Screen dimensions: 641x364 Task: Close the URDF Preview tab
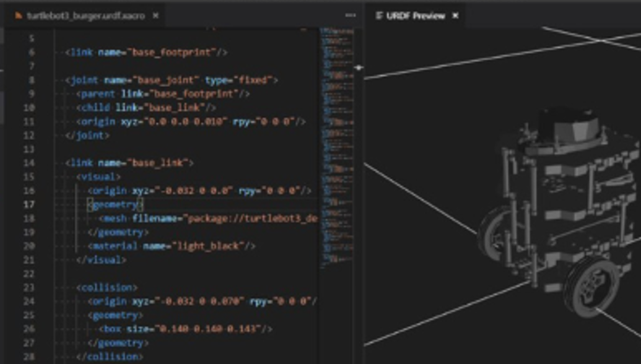click(455, 15)
